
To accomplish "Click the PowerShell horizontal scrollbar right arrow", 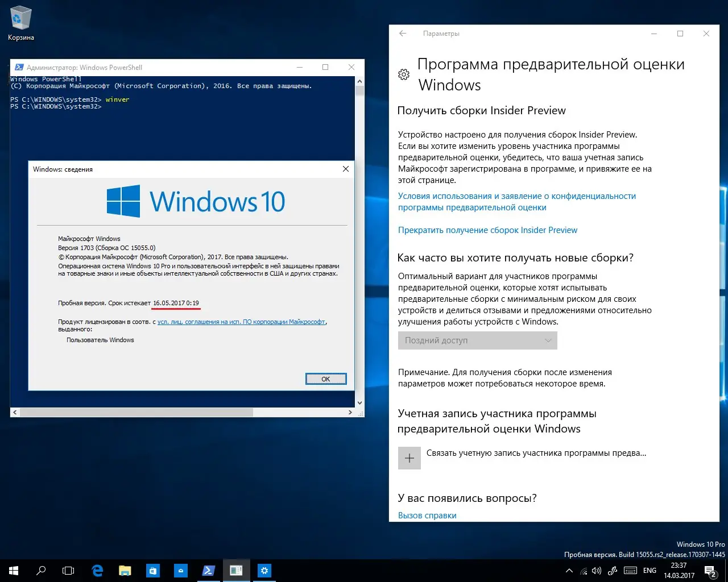I will (351, 413).
